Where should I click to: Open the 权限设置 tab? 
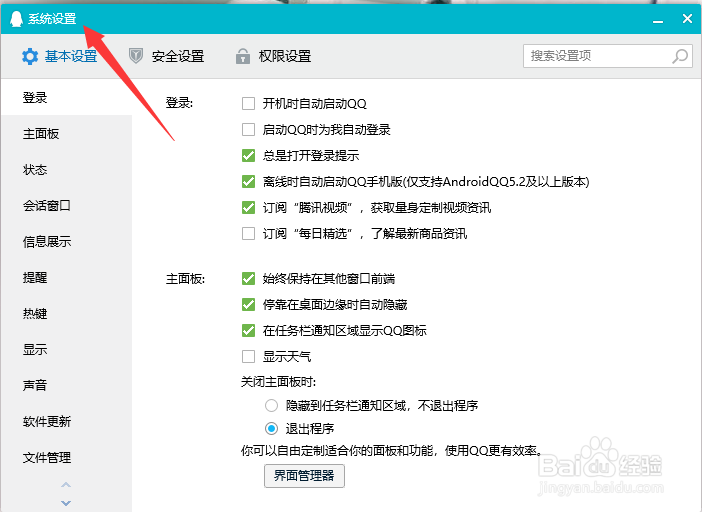pyautogui.click(x=274, y=56)
